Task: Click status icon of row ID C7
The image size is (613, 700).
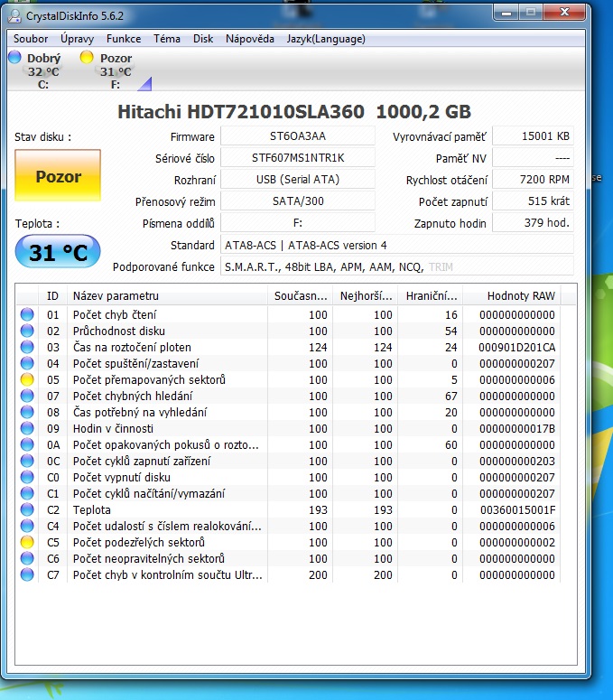Action: [27, 574]
